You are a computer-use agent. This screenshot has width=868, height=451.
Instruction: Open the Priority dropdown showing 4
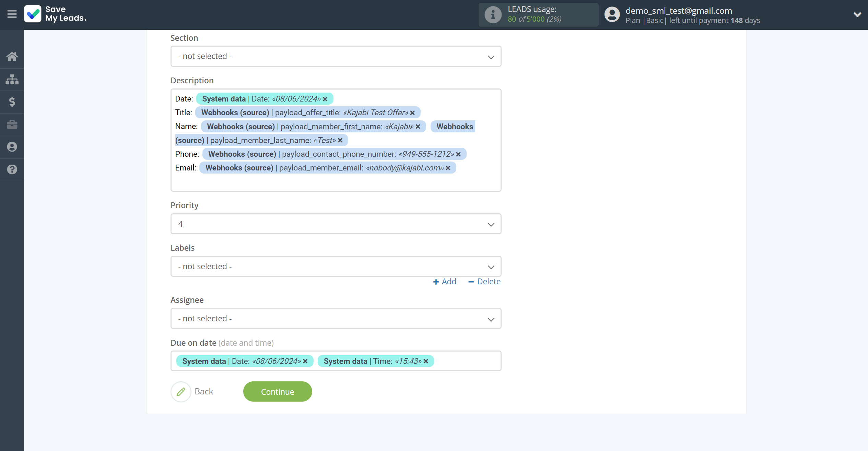pyautogui.click(x=336, y=224)
